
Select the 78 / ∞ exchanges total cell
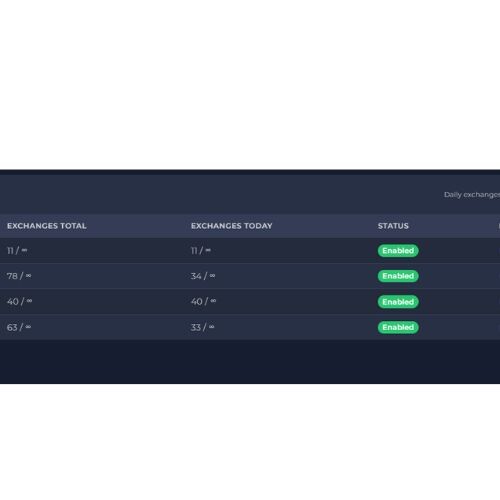(19, 276)
